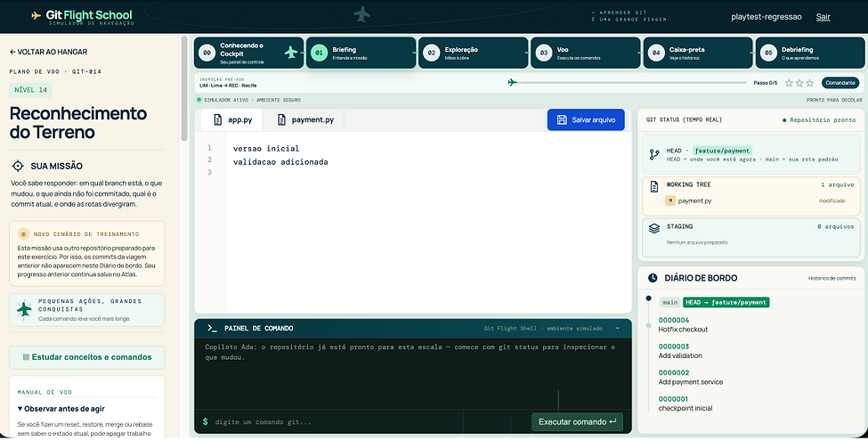Select commit 0000003 Add validation
This screenshot has height=441, width=868.
tap(680, 351)
